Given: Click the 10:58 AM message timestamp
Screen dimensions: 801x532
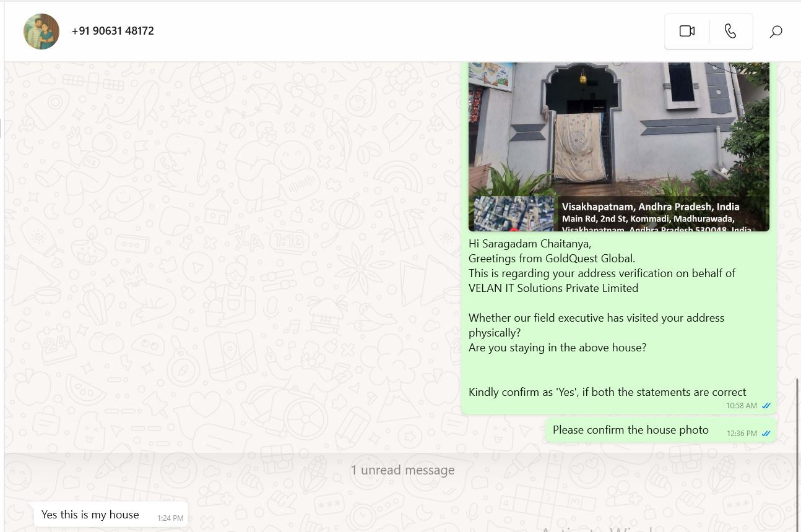Looking at the screenshot, I should [742, 406].
